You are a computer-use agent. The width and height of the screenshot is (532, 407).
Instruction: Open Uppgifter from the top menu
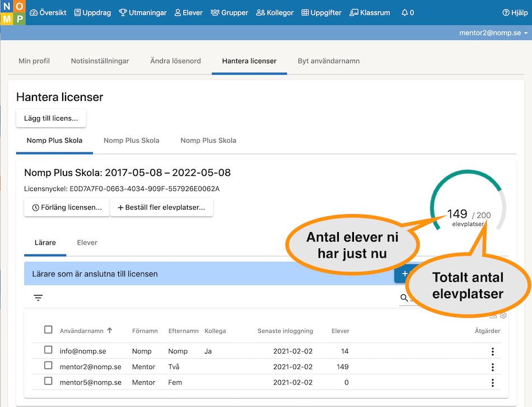(x=321, y=12)
